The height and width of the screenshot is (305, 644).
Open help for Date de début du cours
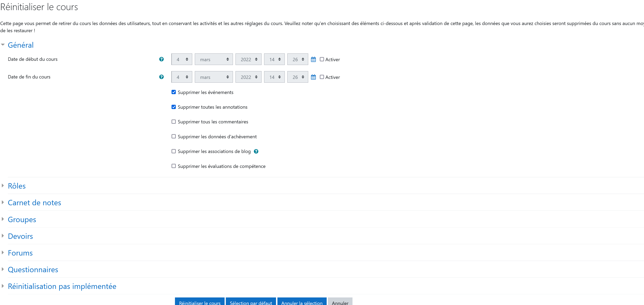tap(161, 59)
